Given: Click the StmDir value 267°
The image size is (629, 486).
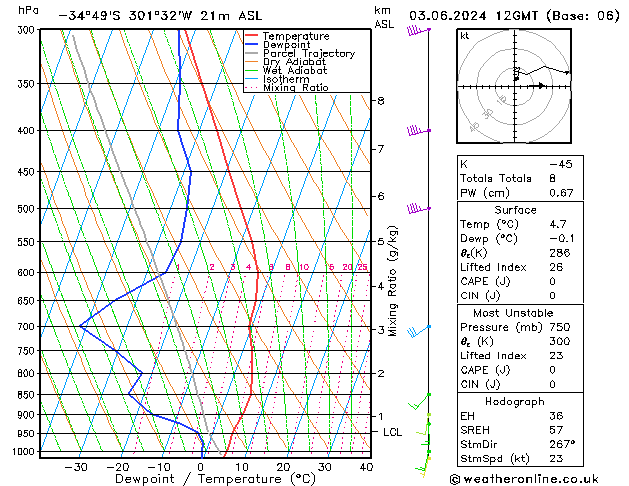Looking at the screenshot, I should (x=562, y=444).
